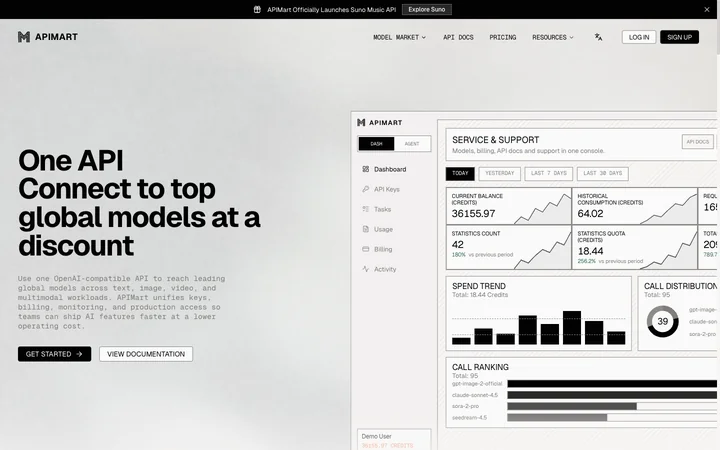Click the sora-2-pro ranking bar

(x=572, y=406)
